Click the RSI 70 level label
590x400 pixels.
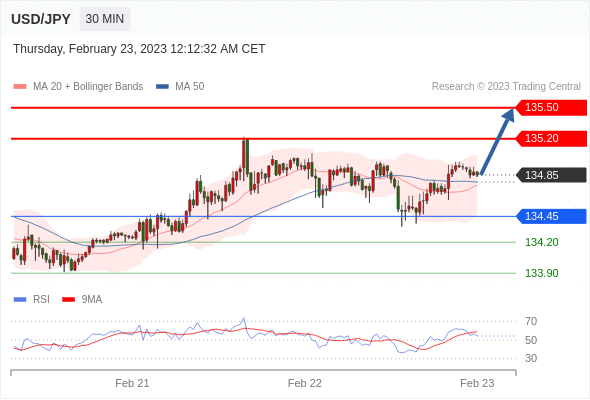click(531, 321)
